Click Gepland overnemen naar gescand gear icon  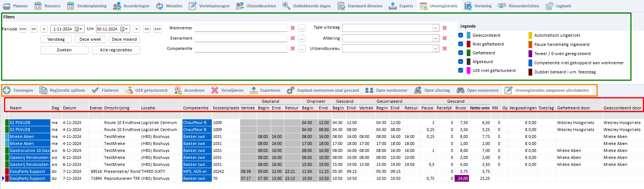point(291,90)
